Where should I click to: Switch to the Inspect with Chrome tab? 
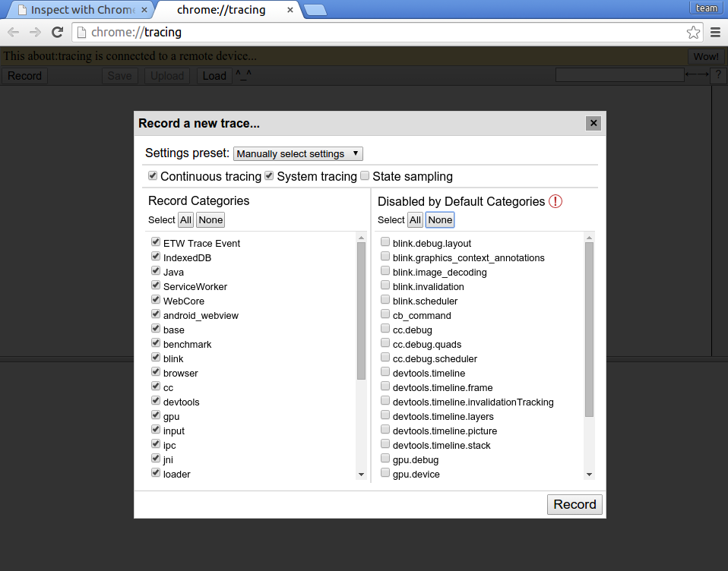pos(76,10)
